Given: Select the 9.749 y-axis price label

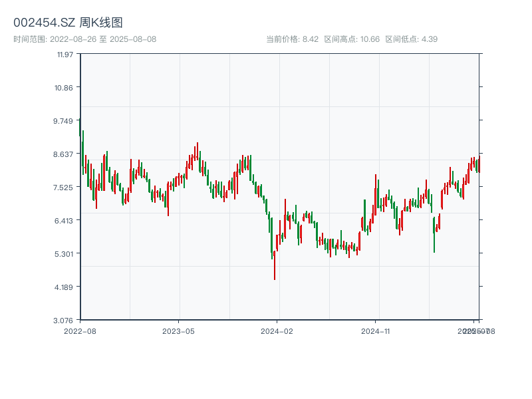Looking at the screenshot, I should pos(64,121).
